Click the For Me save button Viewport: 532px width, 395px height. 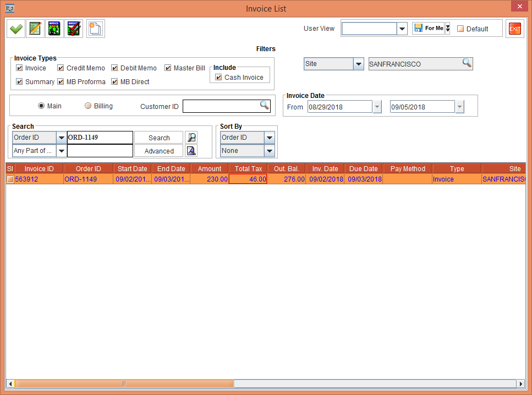[429, 29]
